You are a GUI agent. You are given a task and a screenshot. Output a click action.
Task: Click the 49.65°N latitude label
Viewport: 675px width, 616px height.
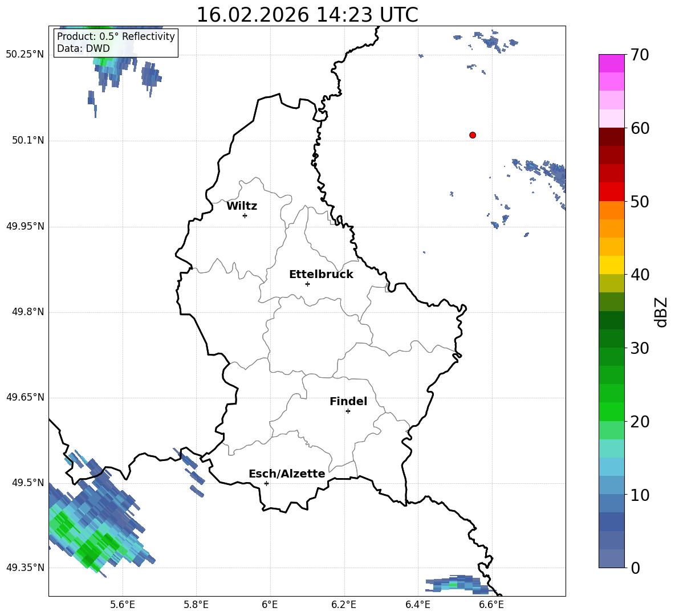(25, 397)
